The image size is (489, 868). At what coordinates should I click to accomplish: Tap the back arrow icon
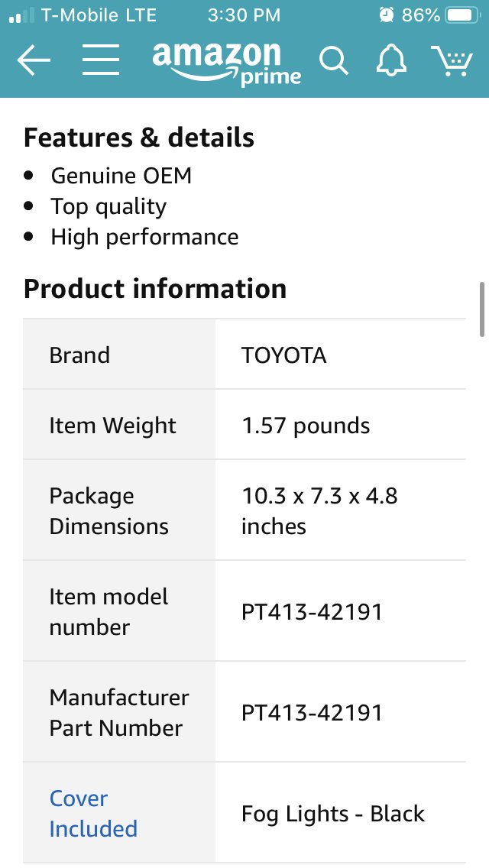(x=34, y=60)
